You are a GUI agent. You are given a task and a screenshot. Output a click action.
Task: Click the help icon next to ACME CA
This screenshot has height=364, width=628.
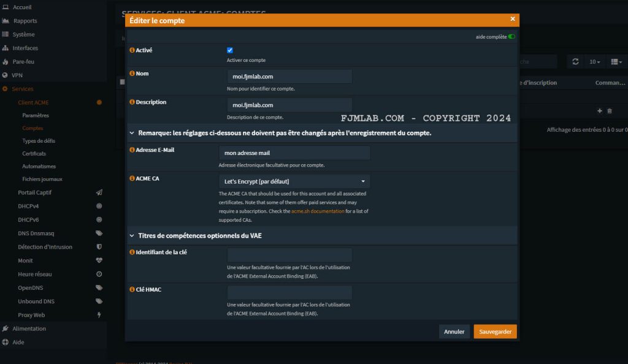pos(132,178)
